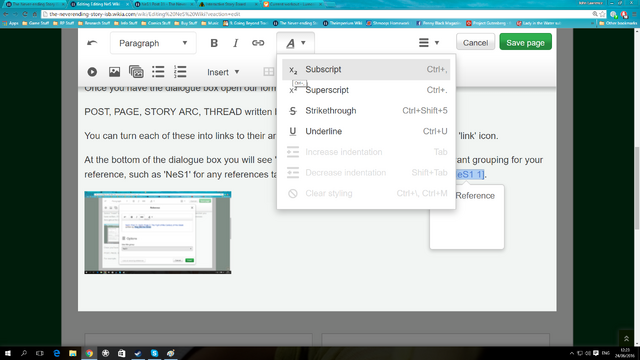Viewport: 640px width, 360px height.
Task: Insert a link with chain icon
Action: (258, 43)
